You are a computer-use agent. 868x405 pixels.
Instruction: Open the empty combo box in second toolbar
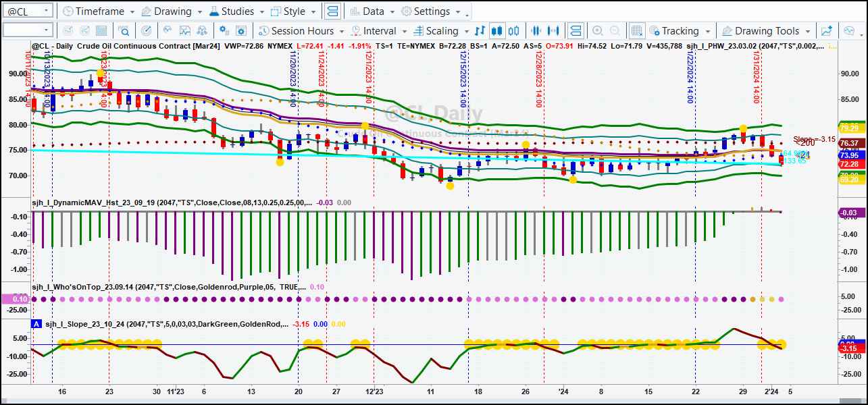tap(28, 30)
